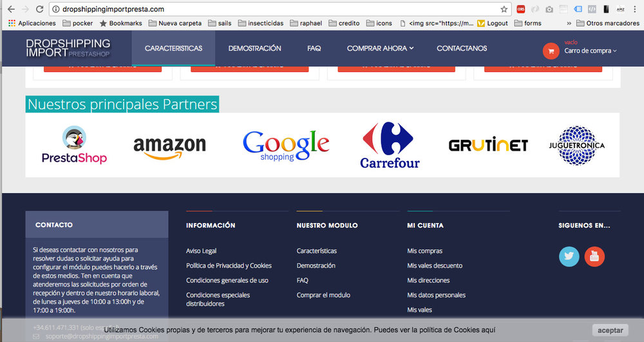Open the Twitter social icon
The height and width of the screenshot is (342, 644).
coord(569,256)
